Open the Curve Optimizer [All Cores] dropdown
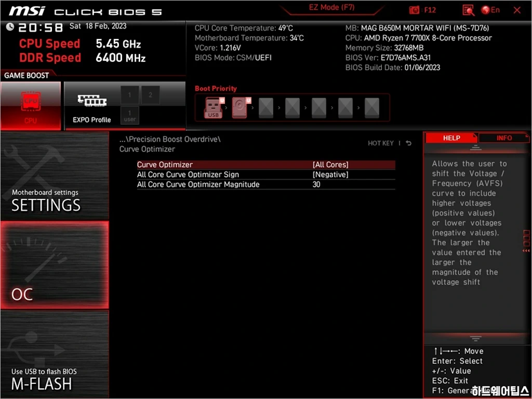The width and height of the screenshot is (532, 399). [x=266, y=165]
